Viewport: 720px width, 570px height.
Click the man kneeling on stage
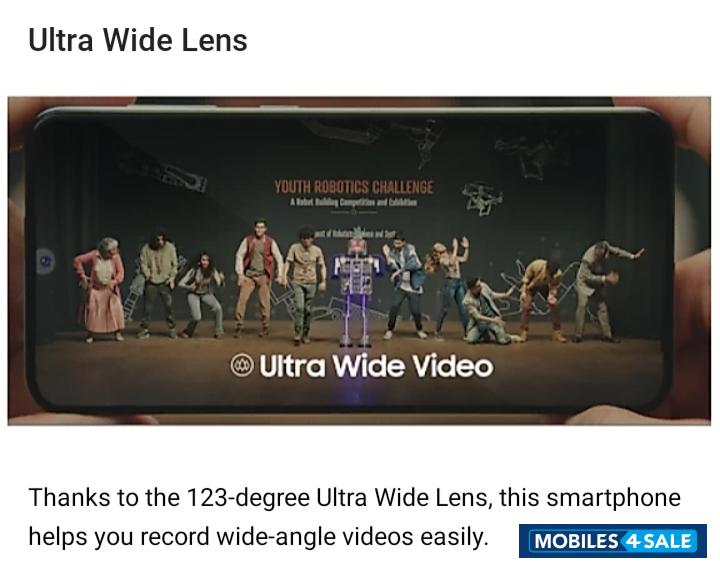pyautogui.click(x=488, y=311)
